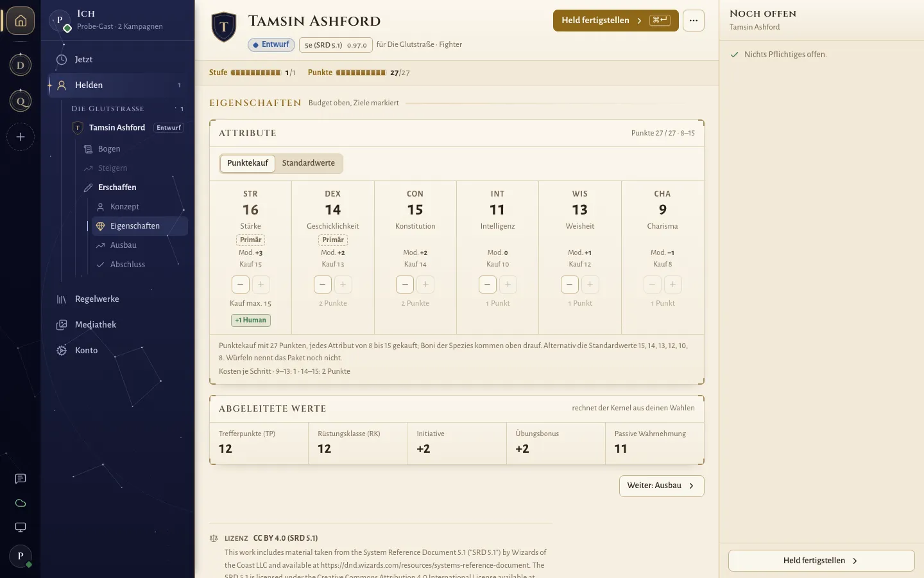924x578 pixels.
Task: Open the home icon in left rail
Action: [21, 21]
